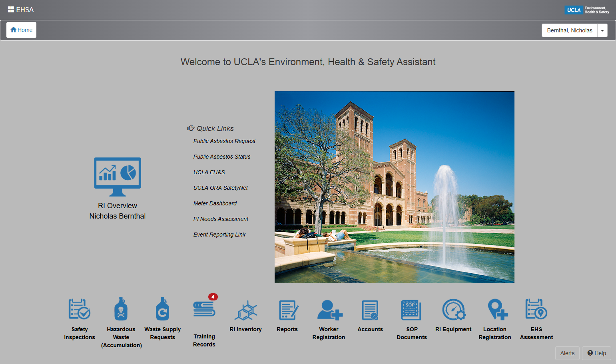
Task: Open Location Registration pin icon
Action: coord(498,310)
